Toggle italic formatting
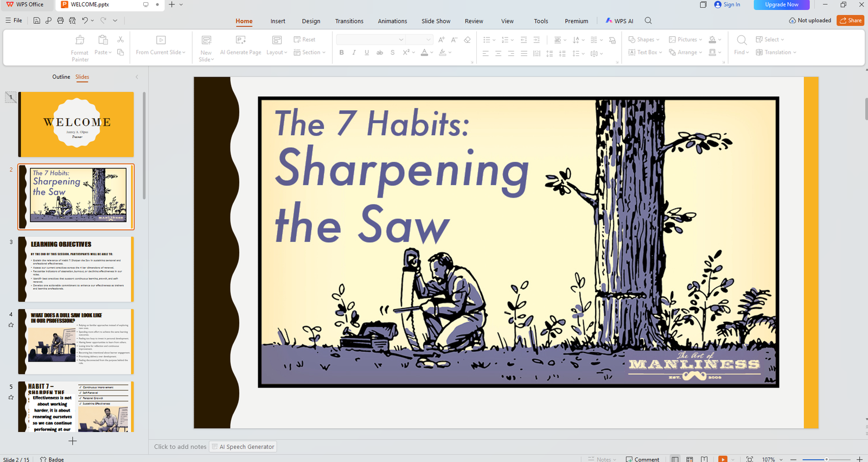 [354, 53]
